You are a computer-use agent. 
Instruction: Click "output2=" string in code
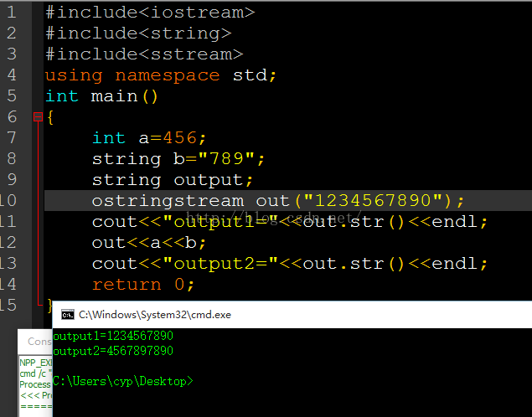pos(220,264)
